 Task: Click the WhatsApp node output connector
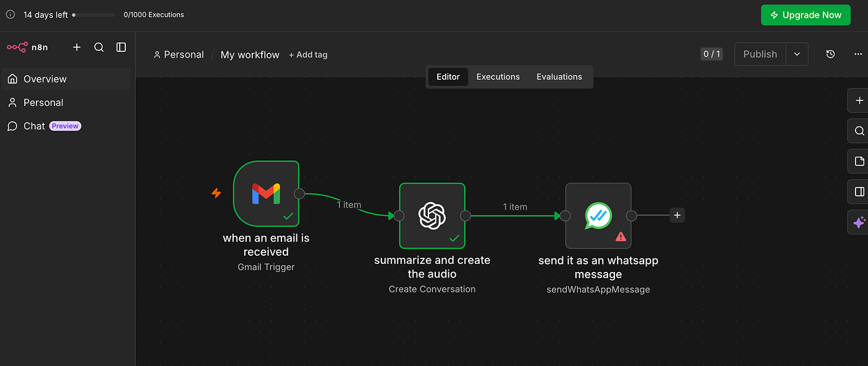[x=631, y=216]
